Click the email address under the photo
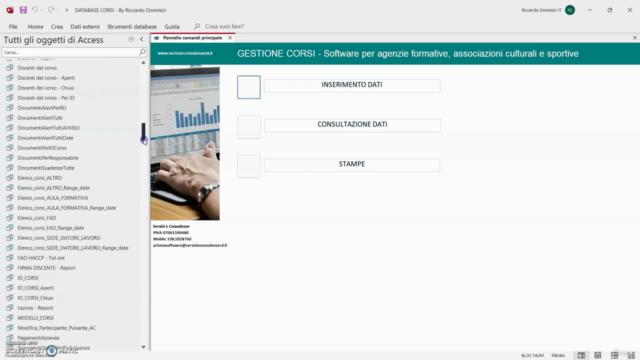The image size is (640, 360). click(x=190, y=245)
